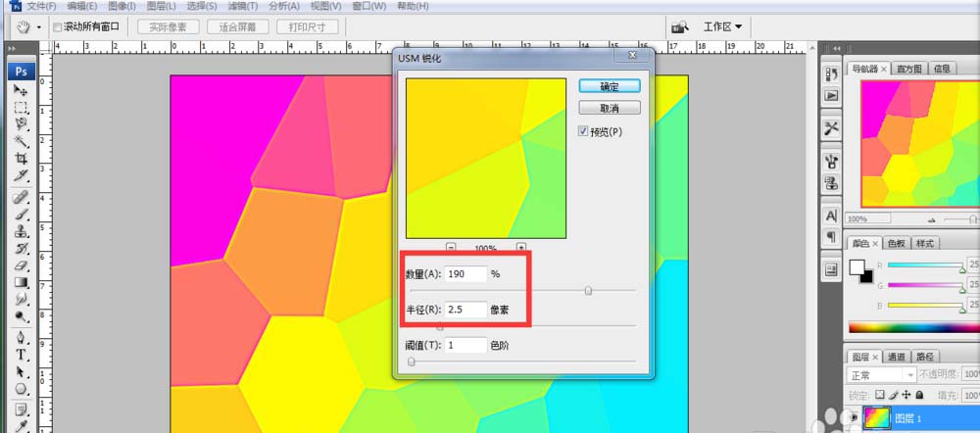Open the 图像(I) menu

(122, 6)
